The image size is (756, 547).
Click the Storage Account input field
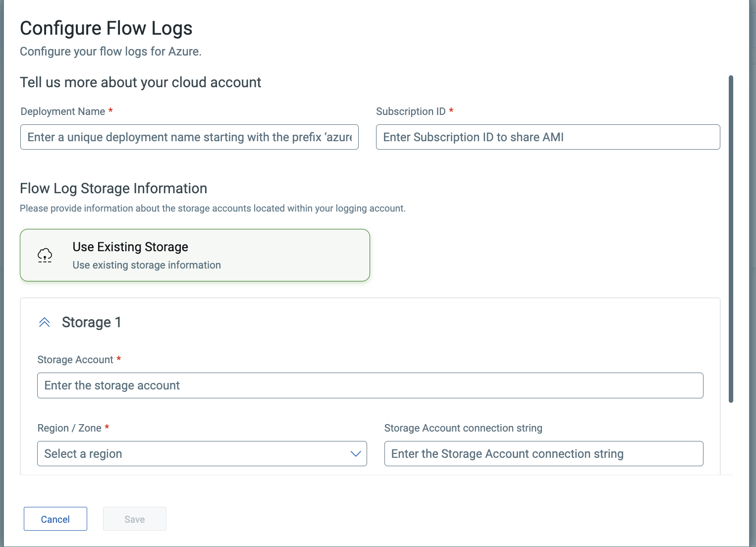click(370, 385)
